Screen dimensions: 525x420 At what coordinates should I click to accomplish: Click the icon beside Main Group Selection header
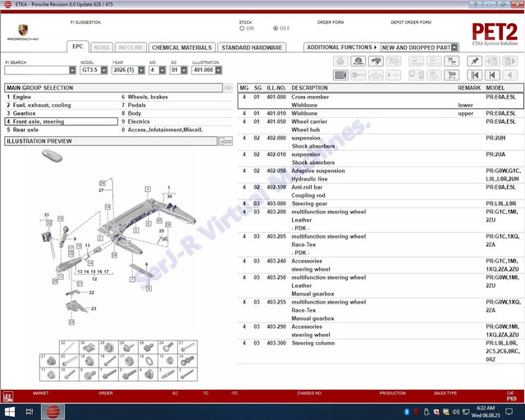click(x=228, y=88)
